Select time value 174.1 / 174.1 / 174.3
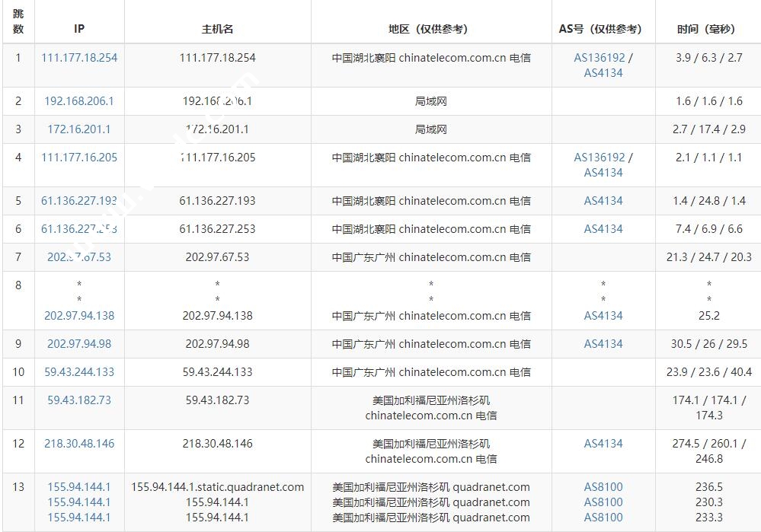This screenshot has height=532, width=761. coord(709,408)
